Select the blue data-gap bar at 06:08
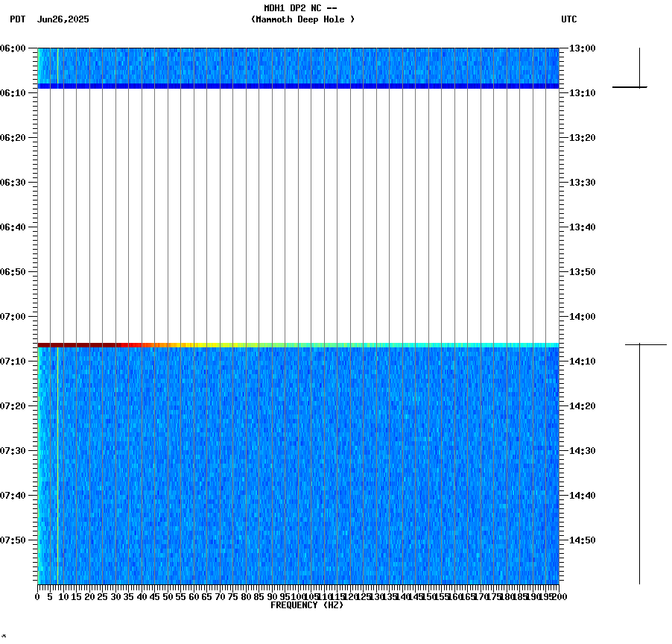The height and width of the screenshot is (644, 672). click(x=298, y=87)
